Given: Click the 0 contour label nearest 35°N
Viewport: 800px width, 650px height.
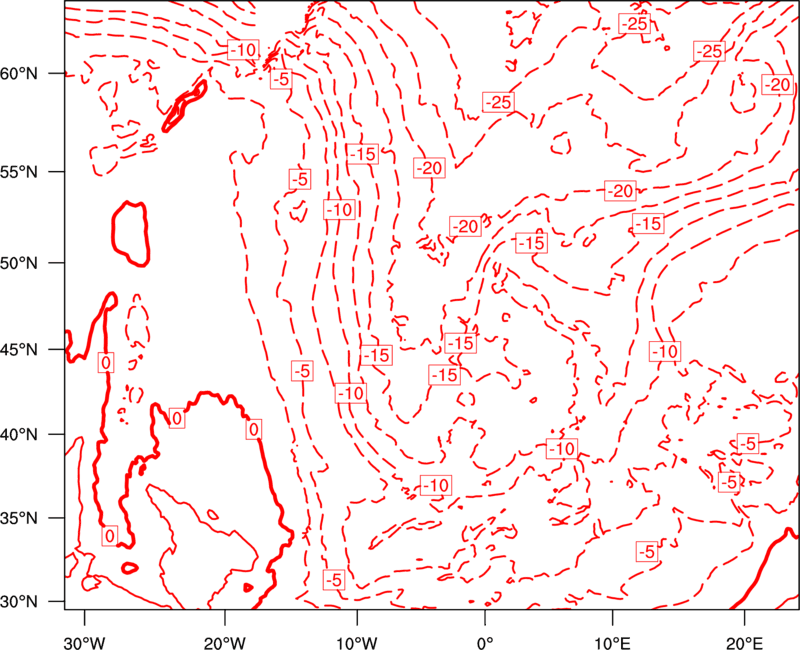Looking at the screenshot, I should 110,536.
